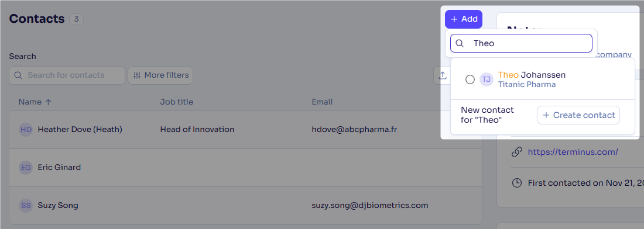The width and height of the screenshot is (644, 229).
Task: Click the Job title column header
Action: [x=177, y=102]
